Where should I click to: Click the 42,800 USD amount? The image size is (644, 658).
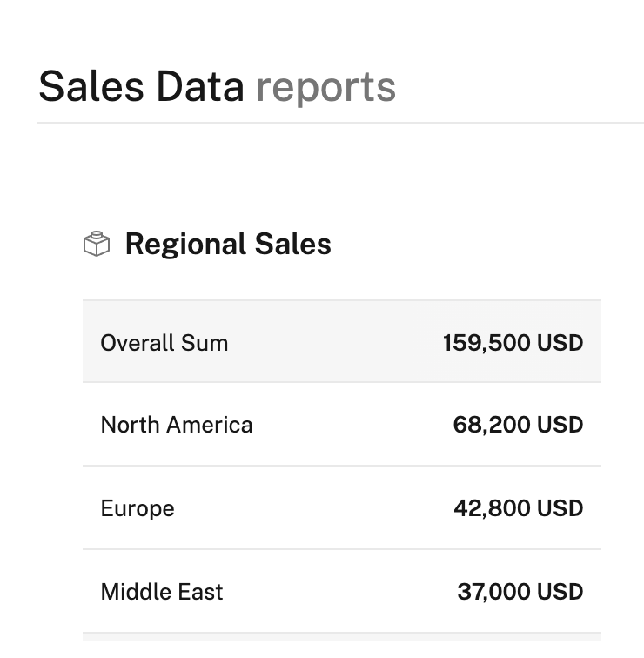[518, 508]
